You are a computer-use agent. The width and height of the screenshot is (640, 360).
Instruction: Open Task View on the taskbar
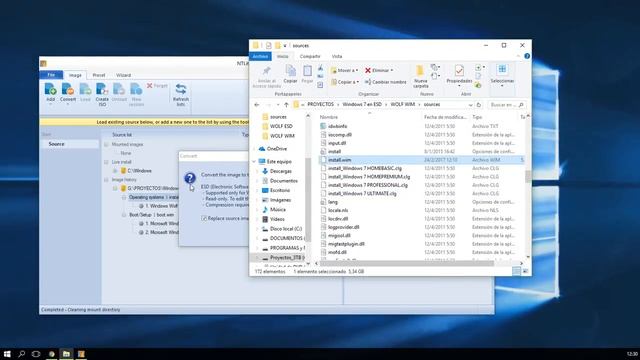tap(36, 354)
